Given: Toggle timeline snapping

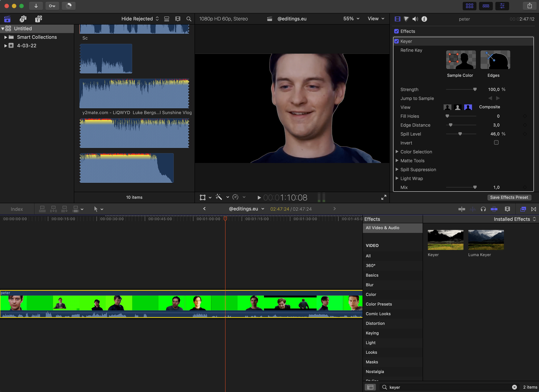Looking at the screenshot, I should pyautogui.click(x=494, y=209).
